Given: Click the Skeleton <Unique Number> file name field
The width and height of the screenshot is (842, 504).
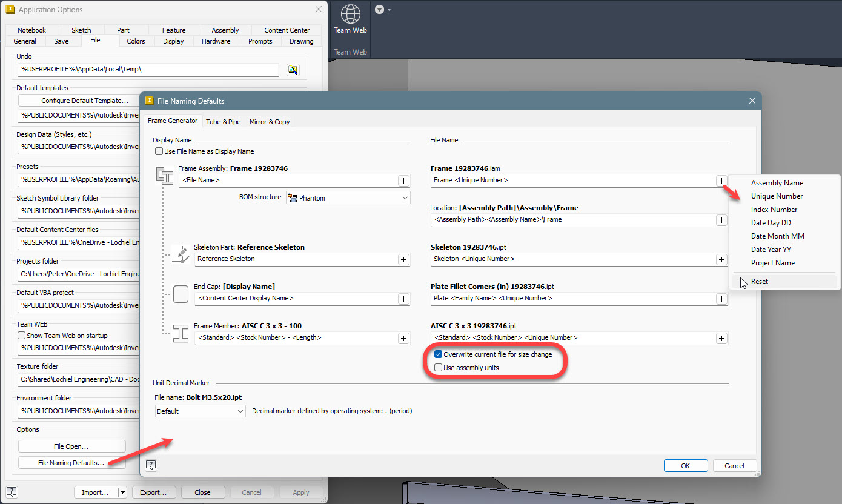Looking at the screenshot, I should (x=573, y=259).
